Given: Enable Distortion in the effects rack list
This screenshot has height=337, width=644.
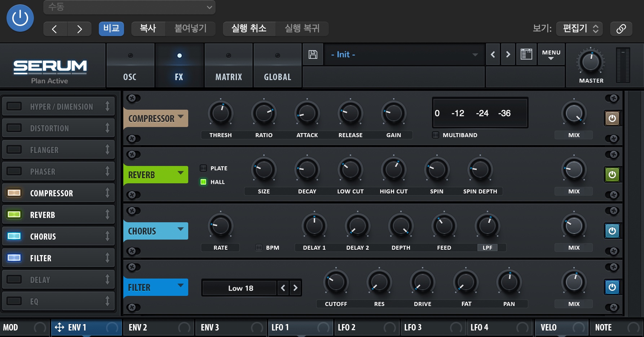Looking at the screenshot, I should (x=14, y=128).
